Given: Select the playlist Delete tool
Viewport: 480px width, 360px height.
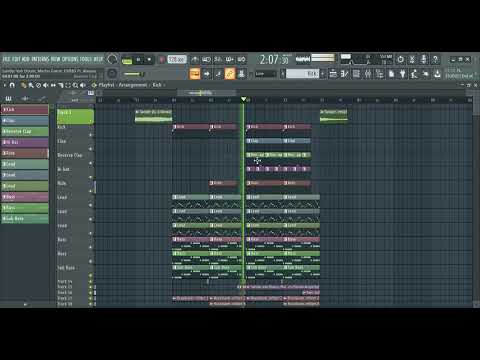Looking at the screenshot, I should 38,85.
